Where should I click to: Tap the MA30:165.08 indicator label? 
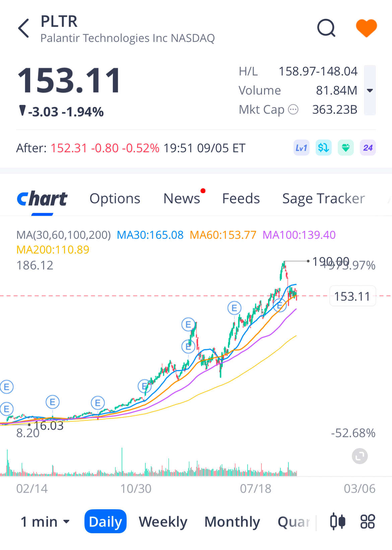150,235
